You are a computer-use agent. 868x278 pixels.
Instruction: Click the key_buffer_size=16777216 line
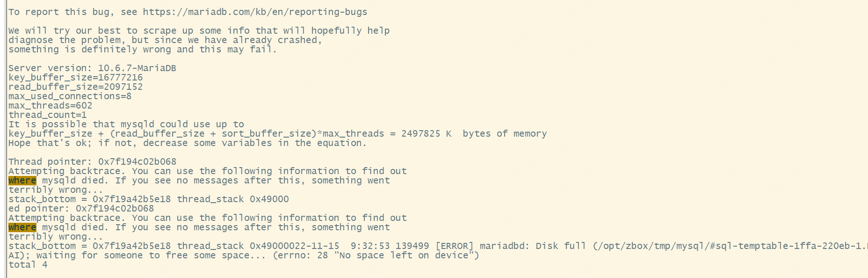(x=75, y=78)
